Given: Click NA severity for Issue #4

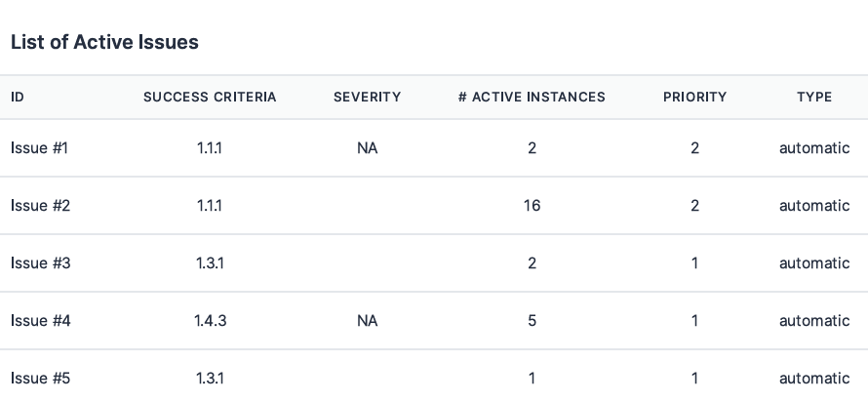Looking at the screenshot, I should coord(367,321).
